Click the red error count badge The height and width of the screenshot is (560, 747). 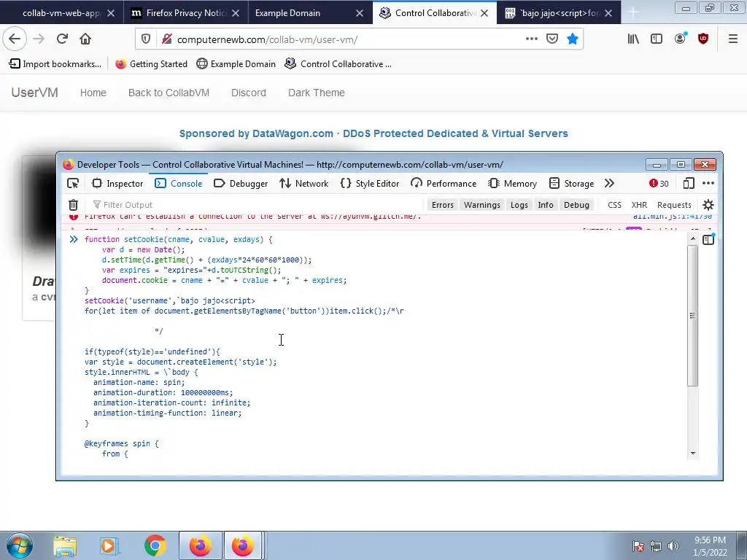[659, 183]
